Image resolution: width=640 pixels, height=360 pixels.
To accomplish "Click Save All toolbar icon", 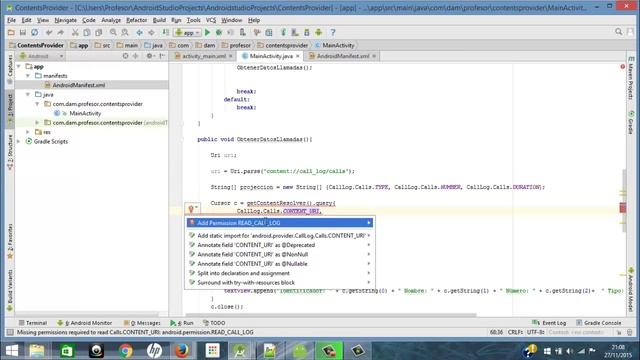I will click(23, 32).
